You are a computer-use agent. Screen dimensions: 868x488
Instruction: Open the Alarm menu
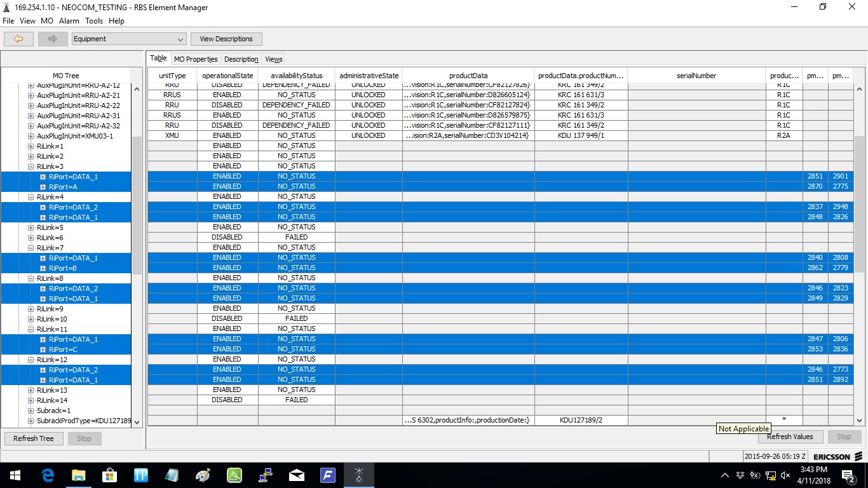click(x=69, y=21)
